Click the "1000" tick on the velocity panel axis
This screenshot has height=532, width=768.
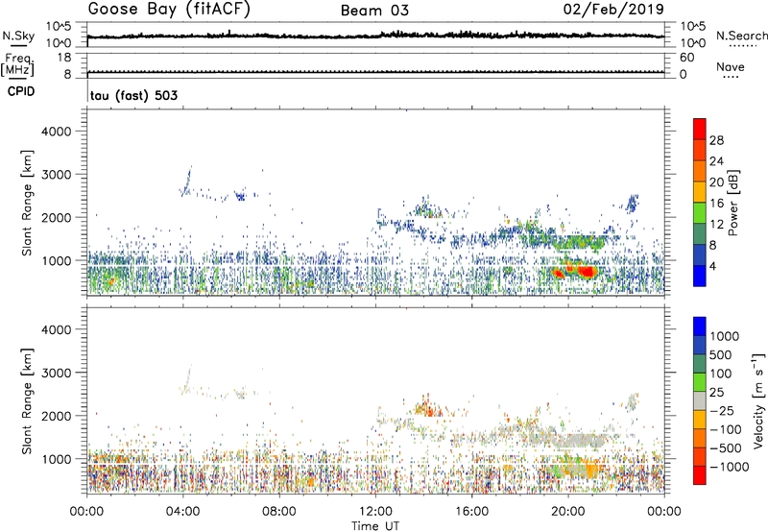56,459
